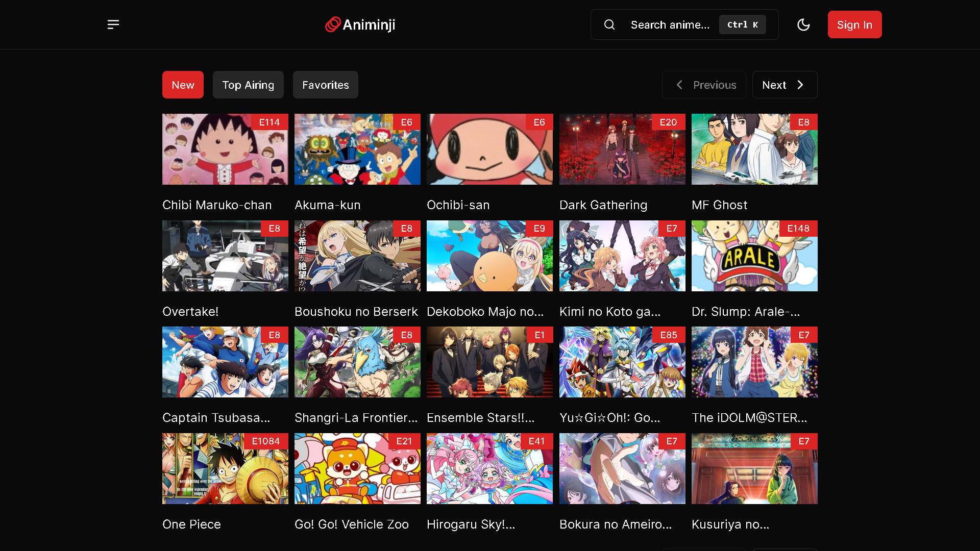This screenshot has width=980, height=551.
Task: Click E148 badge on Dr. Slump
Action: pos(798,229)
